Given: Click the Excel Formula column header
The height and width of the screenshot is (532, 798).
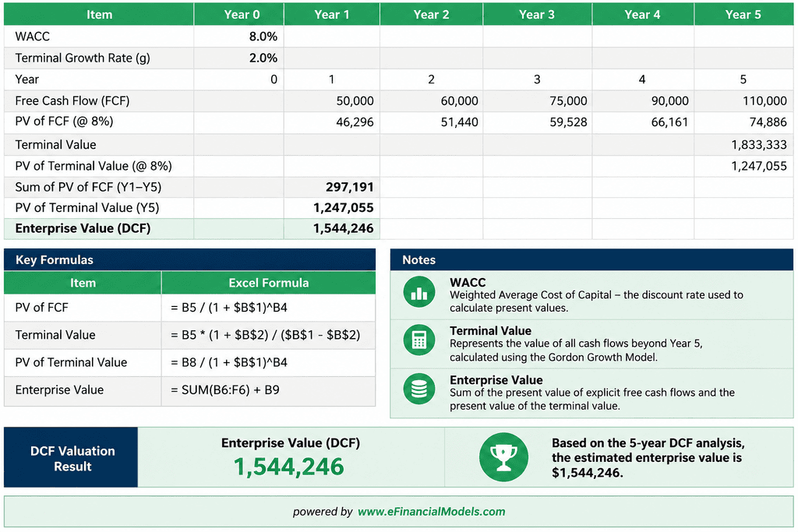Looking at the screenshot, I should pyautogui.click(x=269, y=283).
